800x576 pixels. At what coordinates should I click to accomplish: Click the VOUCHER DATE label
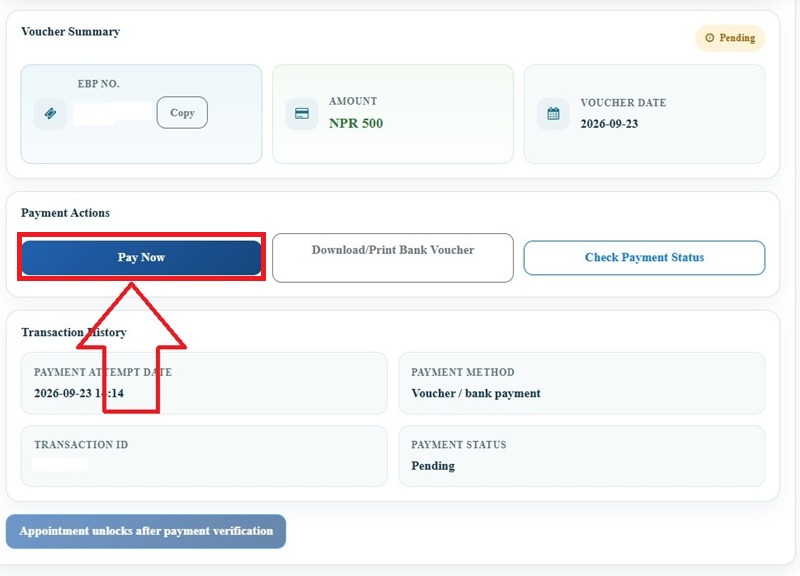click(623, 103)
